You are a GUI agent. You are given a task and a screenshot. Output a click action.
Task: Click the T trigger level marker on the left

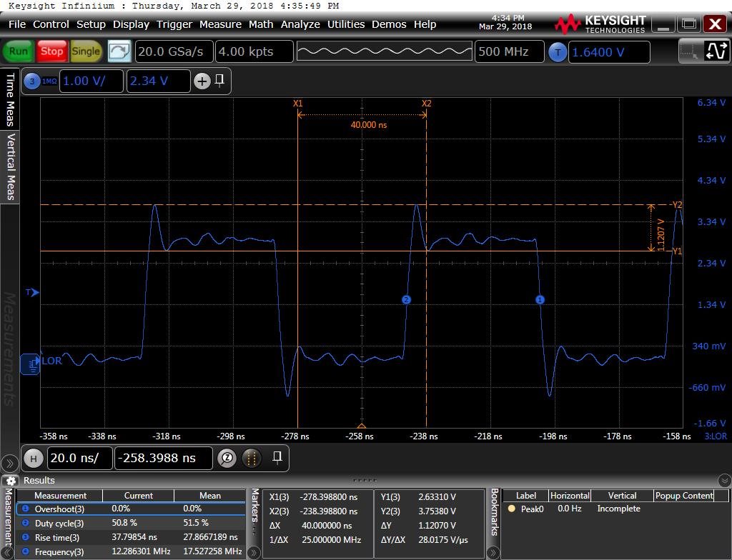pyautogui.click(x=32, y=293)
